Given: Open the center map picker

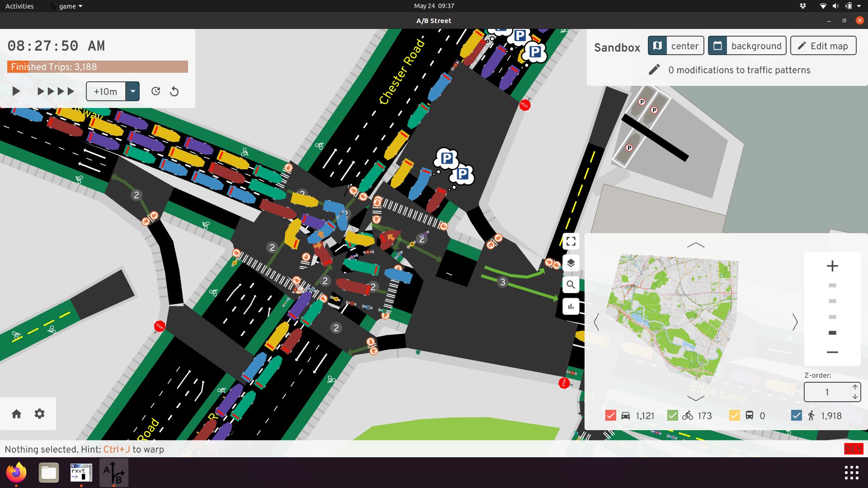Looking at the screenshot, I should pos(676,46).
